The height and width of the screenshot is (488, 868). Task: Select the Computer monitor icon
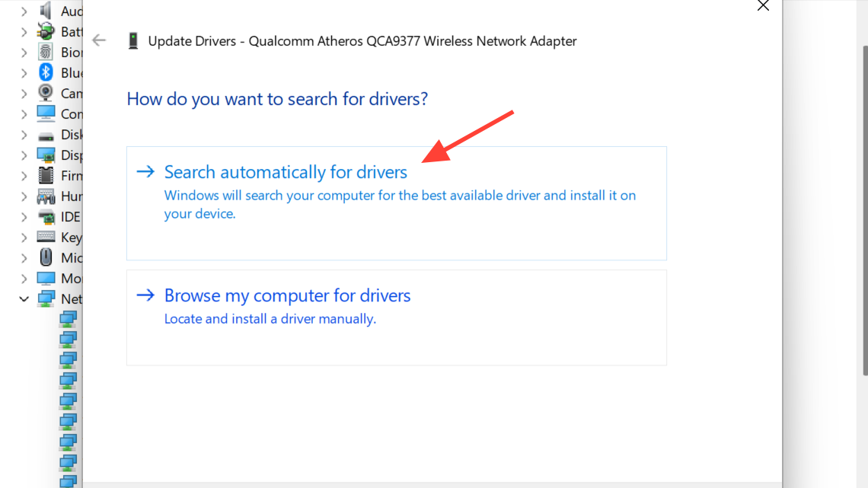click(x=46, y=113)
